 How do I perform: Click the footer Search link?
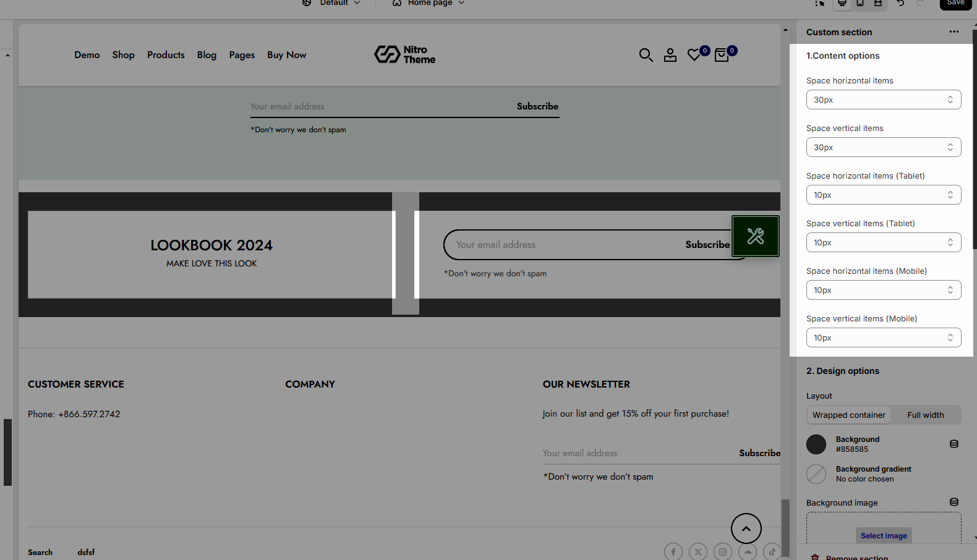(40, 553)
